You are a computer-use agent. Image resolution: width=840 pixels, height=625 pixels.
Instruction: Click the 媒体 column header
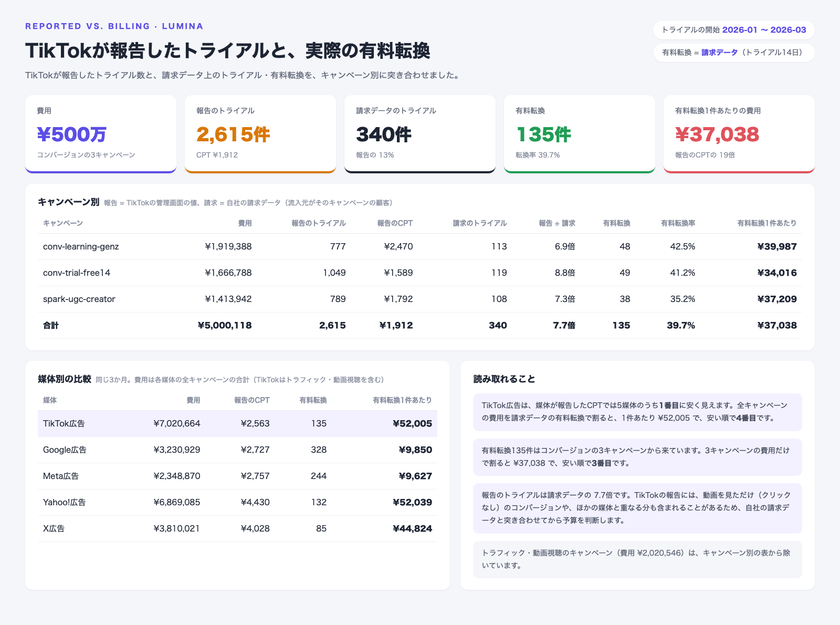(50, 400)
